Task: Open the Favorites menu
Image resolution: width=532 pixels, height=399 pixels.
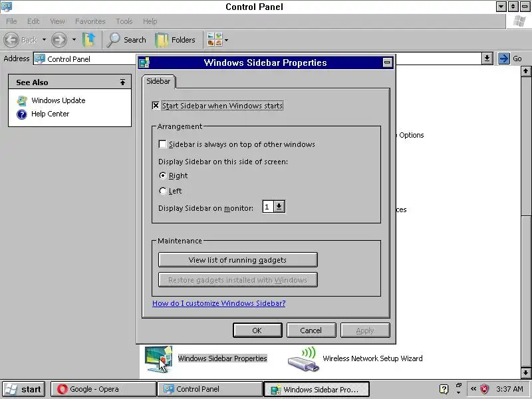Action: [90, 21]
